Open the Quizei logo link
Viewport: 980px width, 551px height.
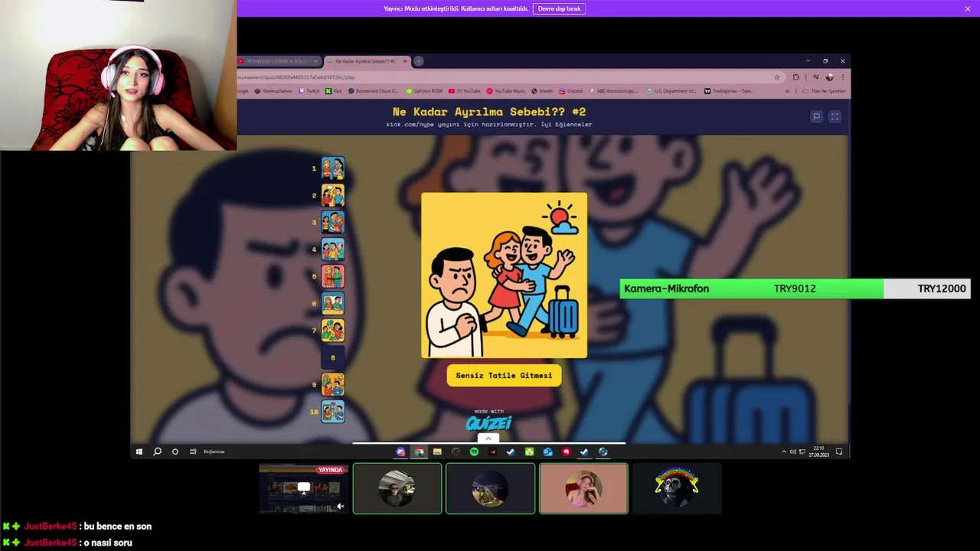coord(488,423)
